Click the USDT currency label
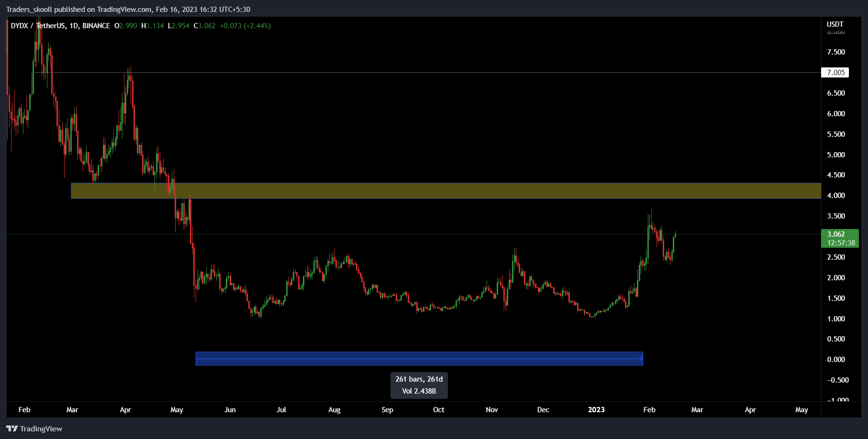This screenshot has height=439, width=868. 835,24
